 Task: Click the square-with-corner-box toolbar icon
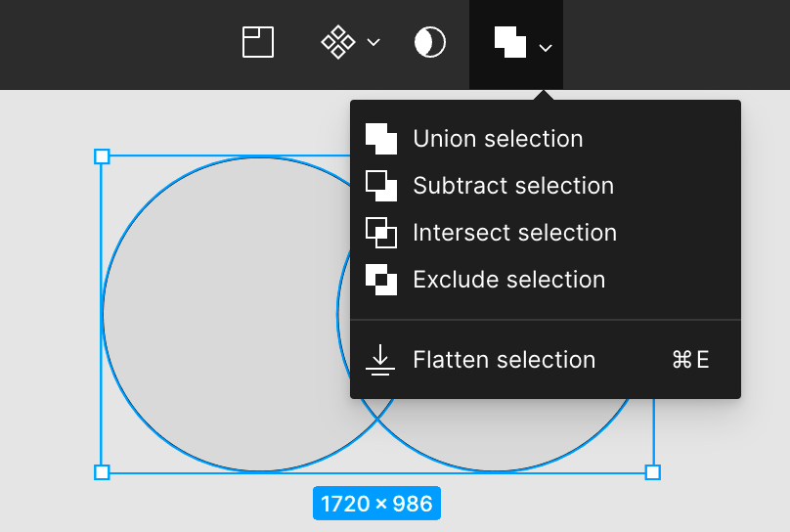point(258,42)
